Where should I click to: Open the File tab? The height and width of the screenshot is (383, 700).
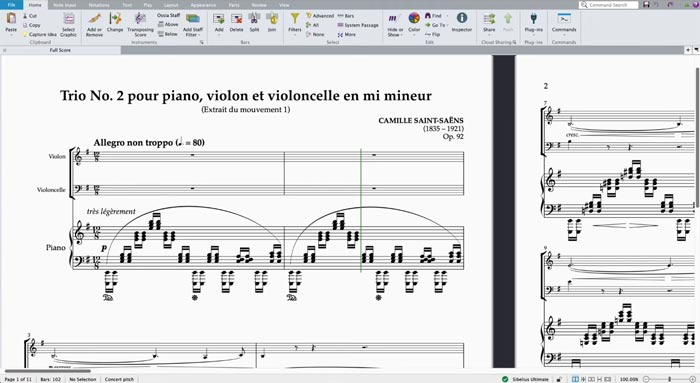point(12,5)
